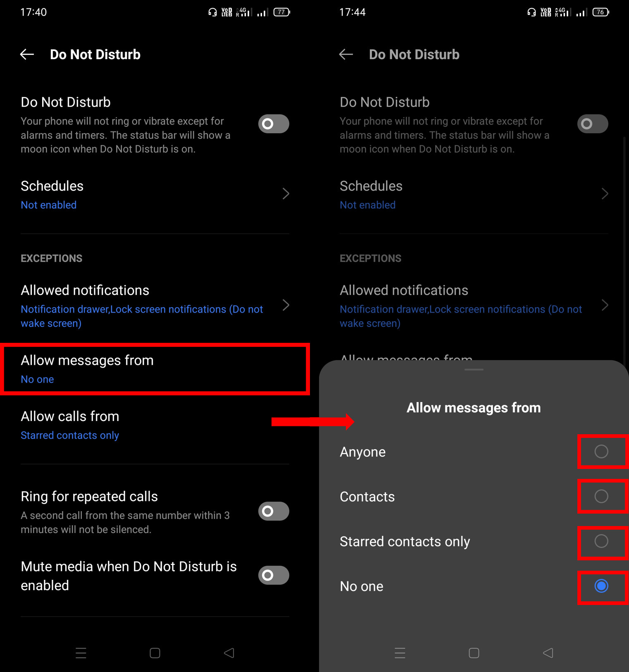Image resolution: width=629 pixels, height=672 pixels.
Task: Tap the back arrow in right screen
Action: [x=346, y=54]
